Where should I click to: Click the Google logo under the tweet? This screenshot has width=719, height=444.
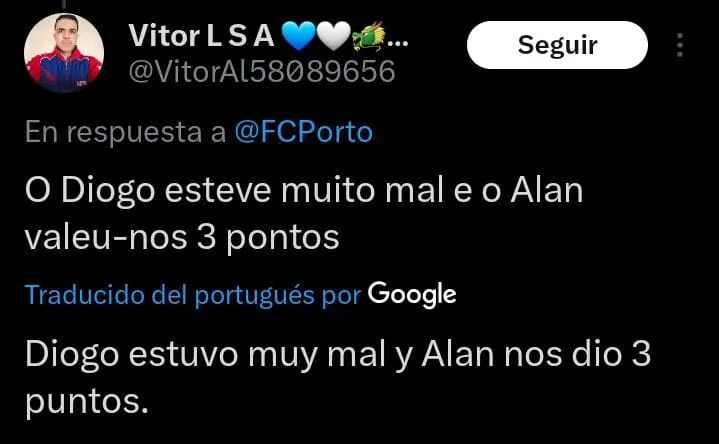pos(412,294)
